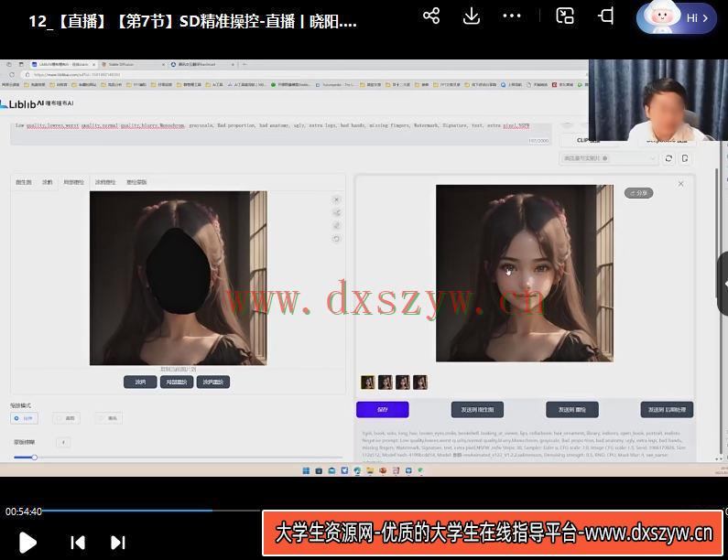
Task: Skip to the previous video
Action: [x=78, y=543]
